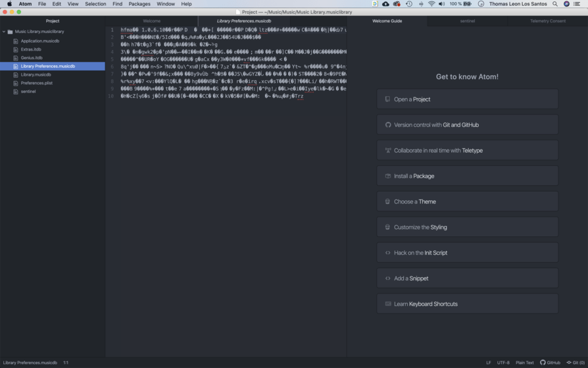
Task: Open the Edit menu
Action: (x=57, y=4)
